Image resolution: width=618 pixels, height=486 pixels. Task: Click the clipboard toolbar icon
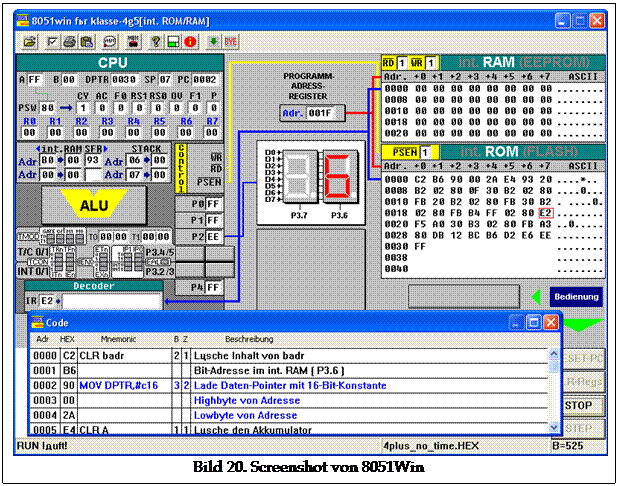click(87, 41)
